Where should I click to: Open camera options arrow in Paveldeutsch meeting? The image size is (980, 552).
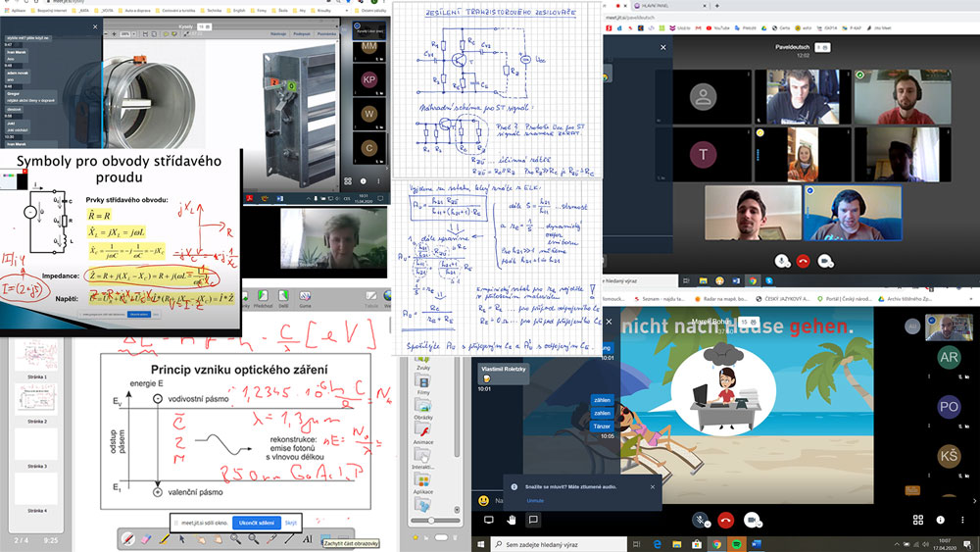[x=831, y=266]
